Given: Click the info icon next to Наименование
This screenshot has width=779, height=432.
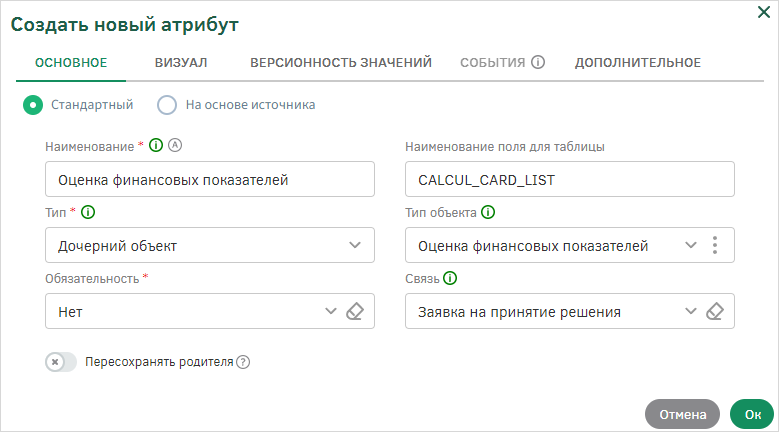Looking at the screenshot, I should [x=156, y=145].
